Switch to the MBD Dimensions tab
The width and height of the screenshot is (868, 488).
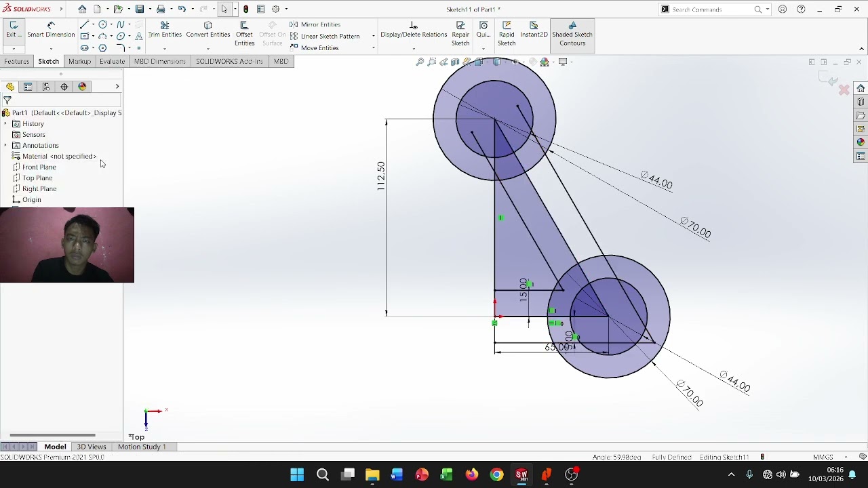pos(159,61)
